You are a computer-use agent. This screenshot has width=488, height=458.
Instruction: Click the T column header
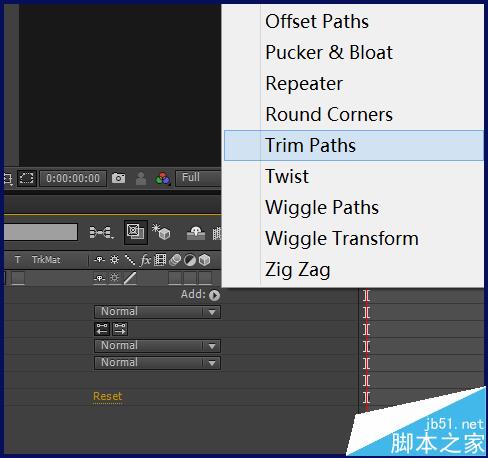pos(18,260)
